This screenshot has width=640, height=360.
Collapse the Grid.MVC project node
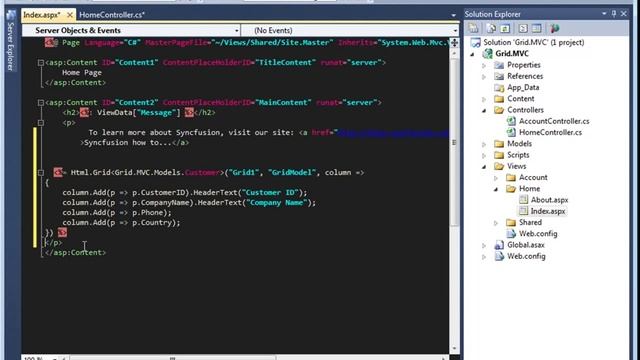tap(473, 54)
